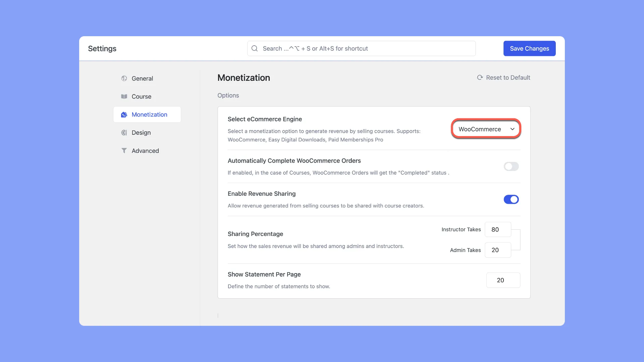Click Reset to Default link
Image resolution: width=644 pixels, height=362 pixels.
pyautogui.click(x=503, y=78)
